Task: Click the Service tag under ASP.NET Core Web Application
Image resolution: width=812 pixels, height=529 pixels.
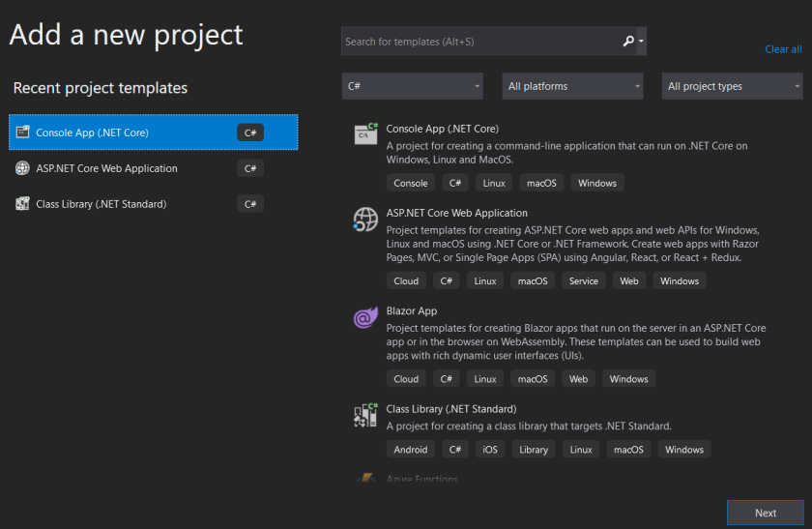Action: [583, 280]
